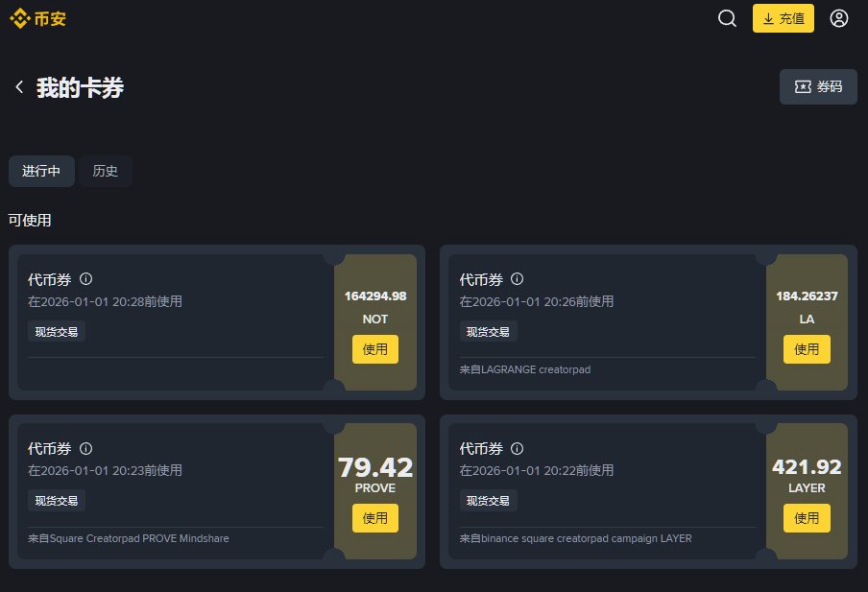
Task: Click info icon on PROVE voucher
Action: (x=85, y=448)
